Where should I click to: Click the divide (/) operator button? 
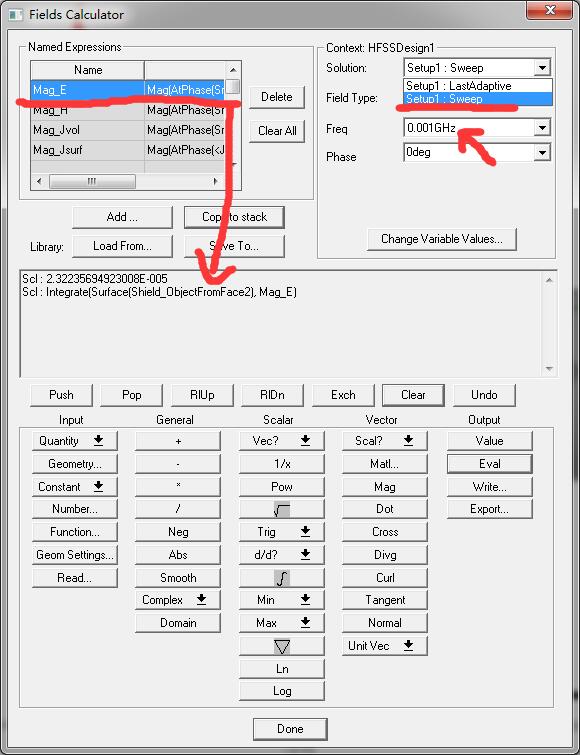(178, 509)
